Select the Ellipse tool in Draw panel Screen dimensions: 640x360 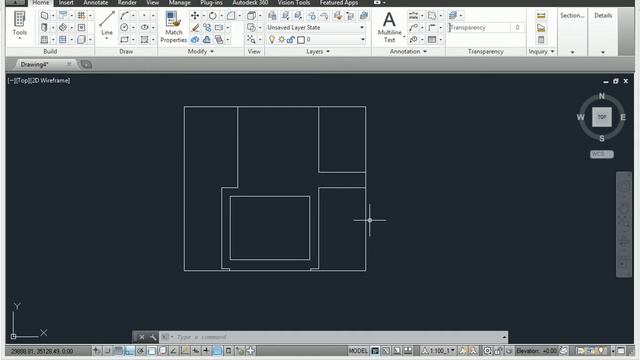144,27
